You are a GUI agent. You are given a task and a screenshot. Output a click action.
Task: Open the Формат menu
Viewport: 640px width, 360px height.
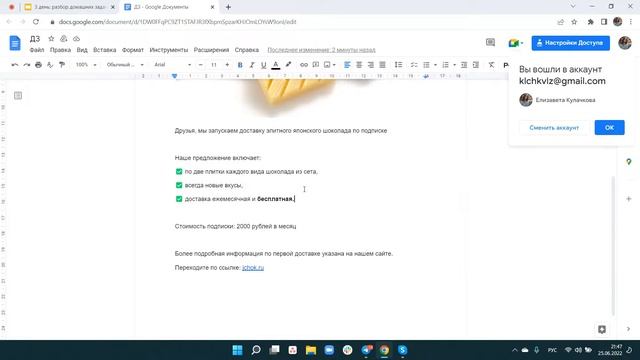coord(133,50)
